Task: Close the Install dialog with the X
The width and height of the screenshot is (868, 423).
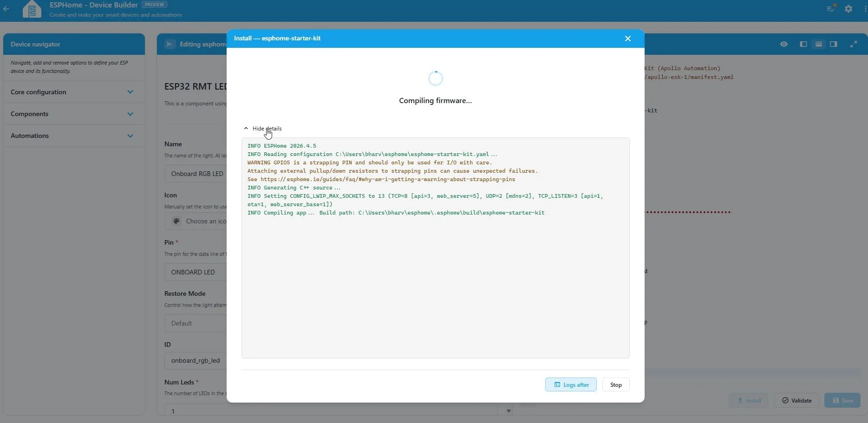Action: (x=628, y=39)
